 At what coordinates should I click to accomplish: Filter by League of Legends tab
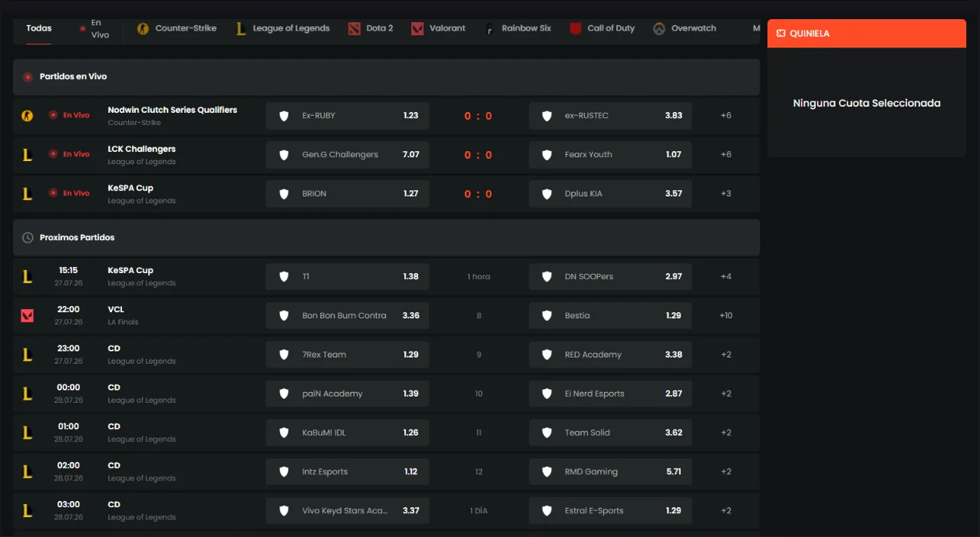(282, 28)
